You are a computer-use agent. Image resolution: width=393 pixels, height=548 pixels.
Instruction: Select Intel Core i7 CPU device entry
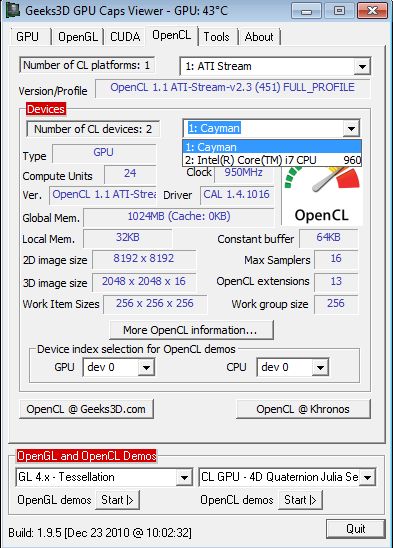(272, 160)
